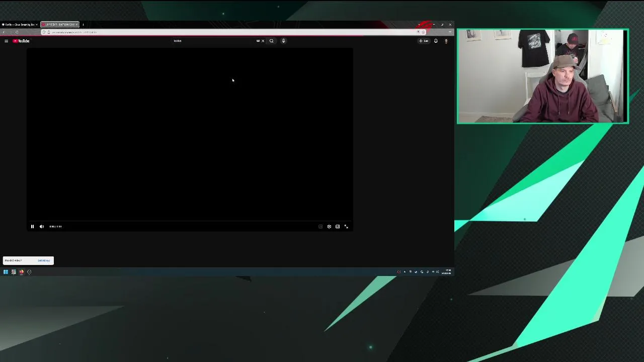
Task: Open the YouTube account avatar menu
Action: point(446,41)
